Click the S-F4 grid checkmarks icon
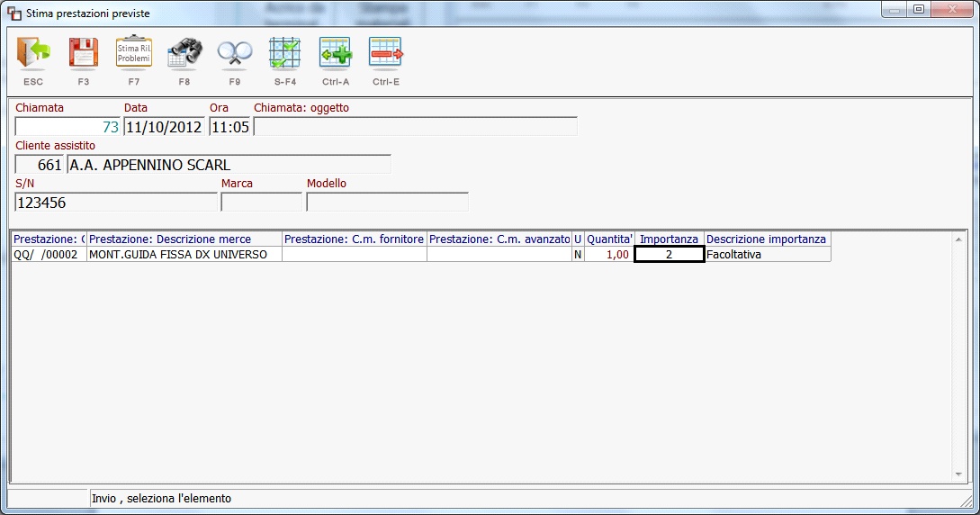This screenshot has width=980, height=515. pos(285,53)
